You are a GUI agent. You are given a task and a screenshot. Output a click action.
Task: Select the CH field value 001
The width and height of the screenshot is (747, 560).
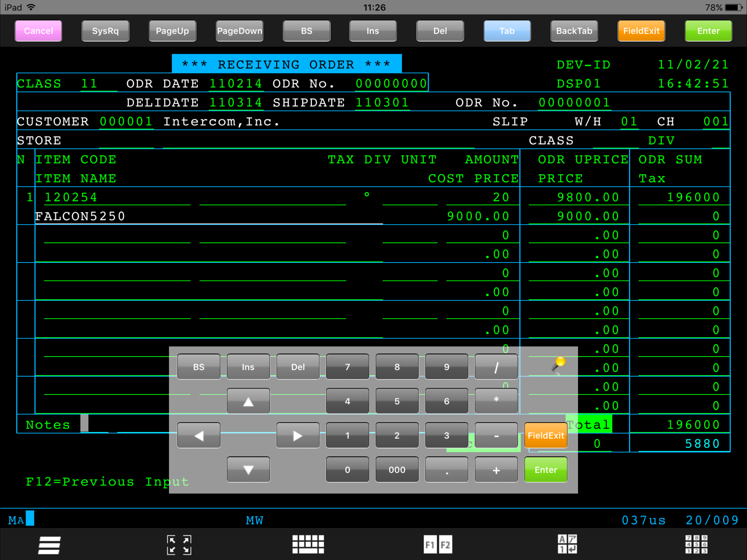[x=716, y=121]
